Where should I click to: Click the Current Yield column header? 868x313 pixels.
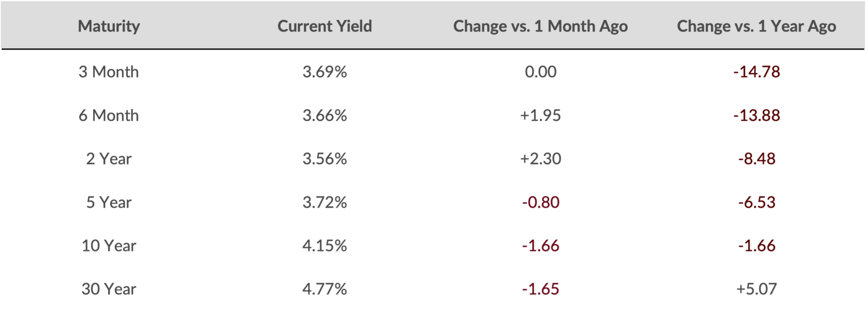tap(325, 26)
